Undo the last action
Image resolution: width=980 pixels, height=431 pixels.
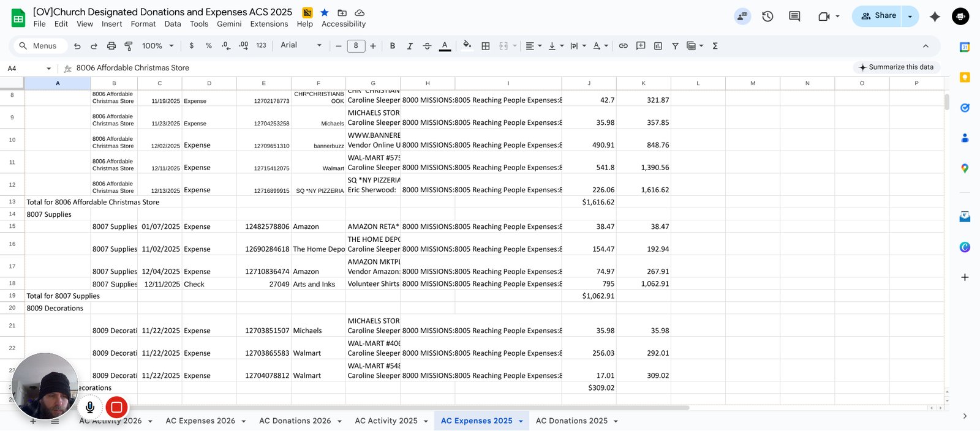77,46
